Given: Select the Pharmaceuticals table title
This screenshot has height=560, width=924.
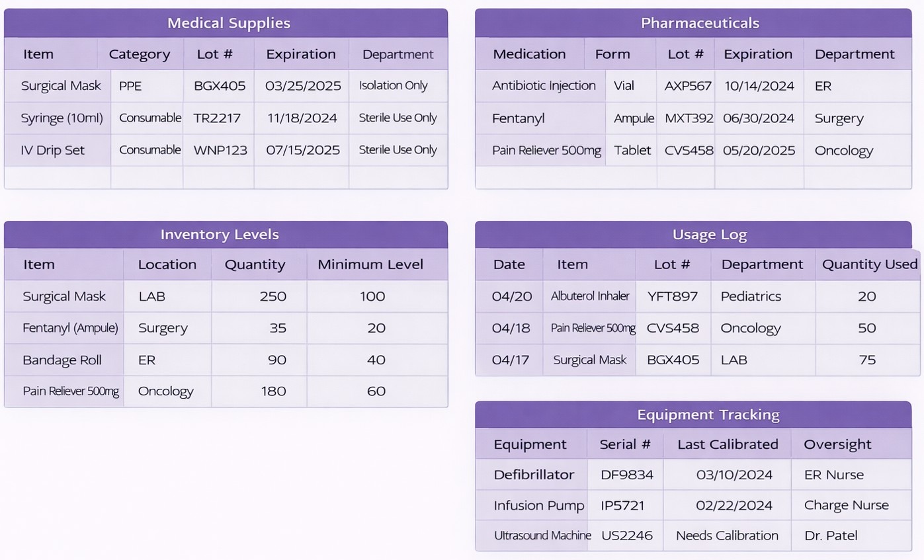Looking at the screenshot, I should (700, 23).
